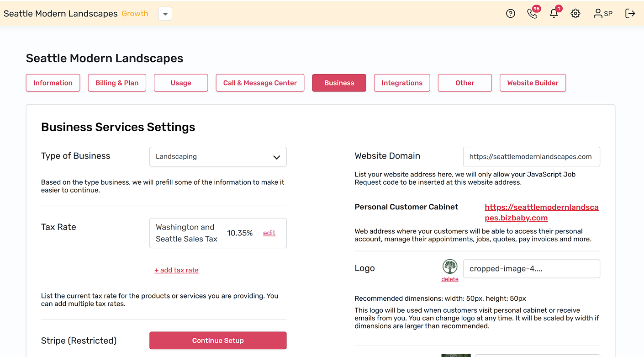Open the SP user profile icon
The image size is (644, 357).
coord(602,14)
